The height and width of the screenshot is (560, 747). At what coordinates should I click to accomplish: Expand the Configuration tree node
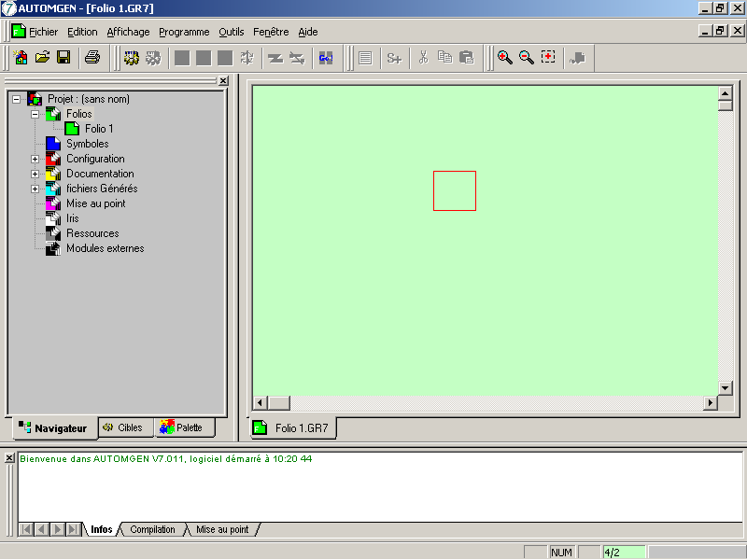pyautogui.click(x=35, y=159)
